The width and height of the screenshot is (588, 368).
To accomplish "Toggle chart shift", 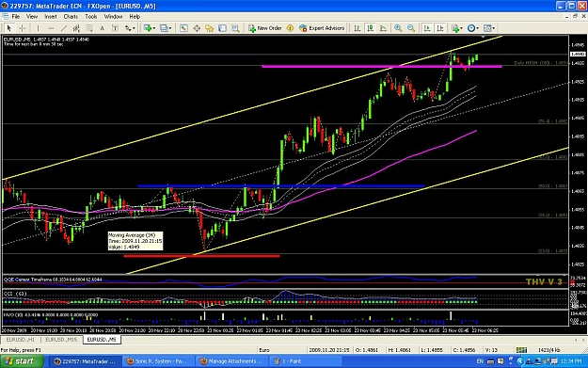I will [x=440, y=28].
